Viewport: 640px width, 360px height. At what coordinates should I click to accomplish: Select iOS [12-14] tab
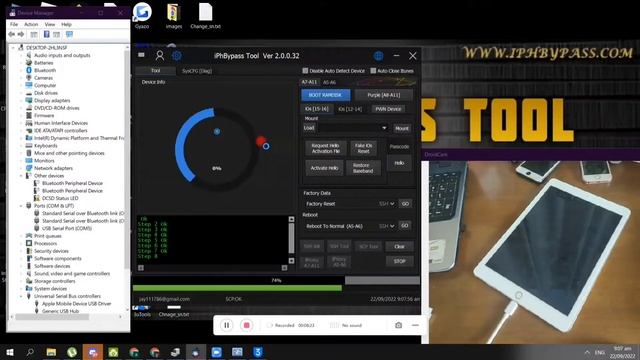(x=350, y=109)
